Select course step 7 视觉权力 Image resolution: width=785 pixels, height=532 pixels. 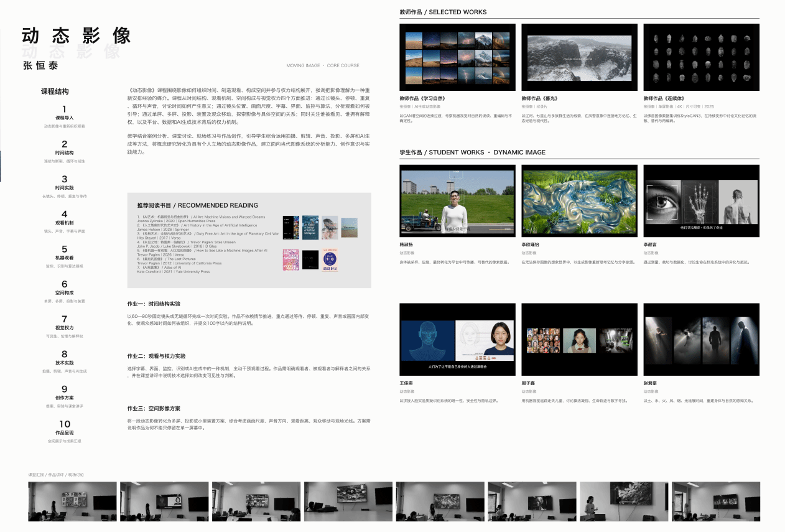tap(64, 327)
